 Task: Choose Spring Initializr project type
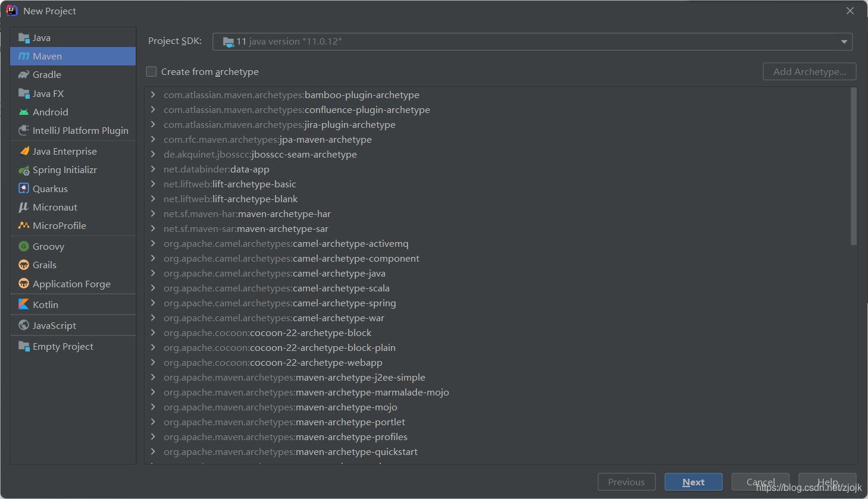point(73,170)
